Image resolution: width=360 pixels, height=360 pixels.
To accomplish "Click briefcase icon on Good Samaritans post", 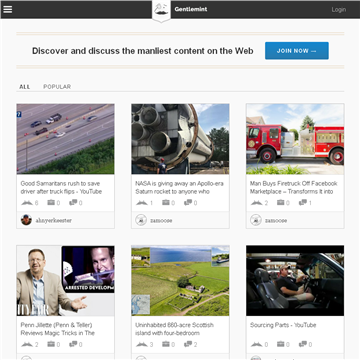I will (x=51, y=202).
